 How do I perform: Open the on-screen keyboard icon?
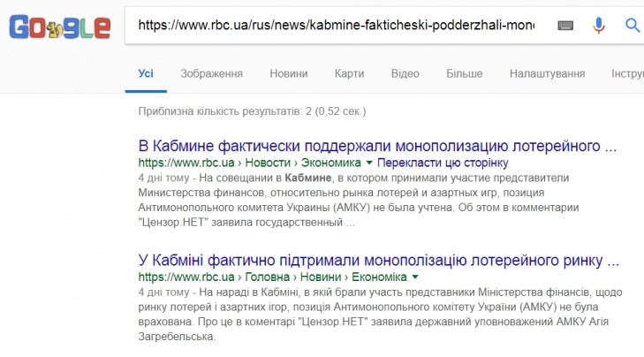click(x=565, y=26)
